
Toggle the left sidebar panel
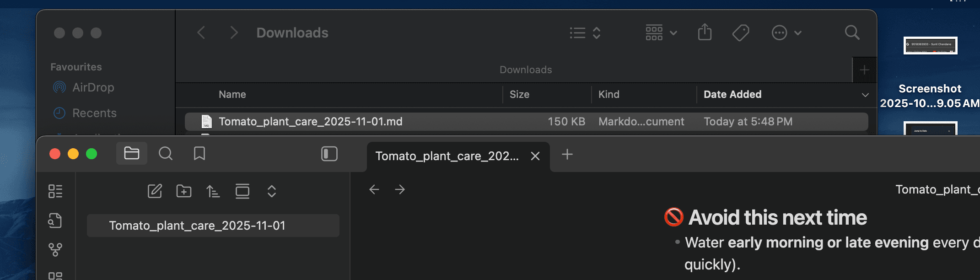[329, 154]
